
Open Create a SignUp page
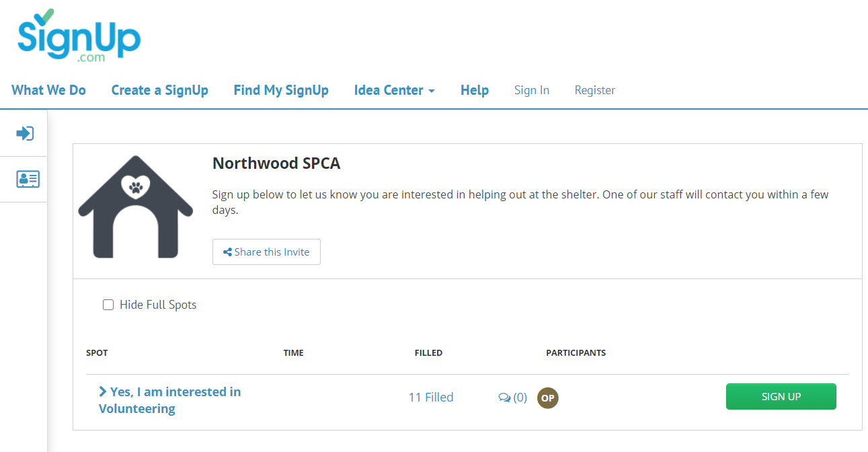tap(159, 90)
